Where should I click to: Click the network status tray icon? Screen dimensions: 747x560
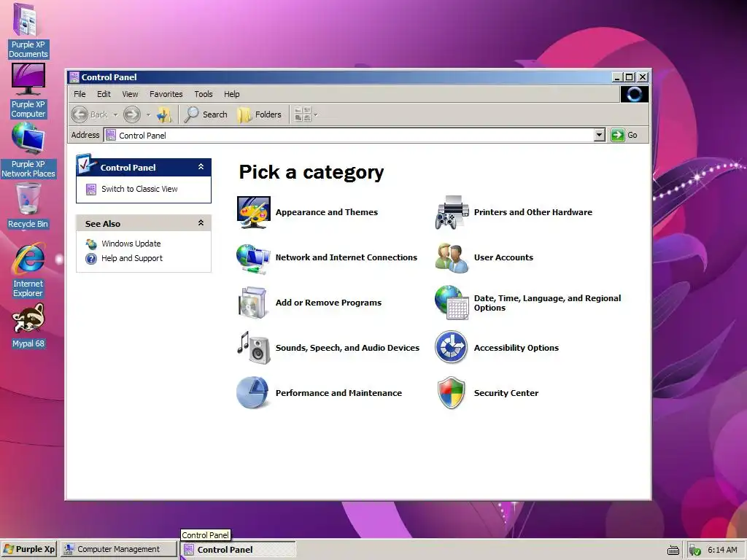pyautogui.click(x=694, y=550)
